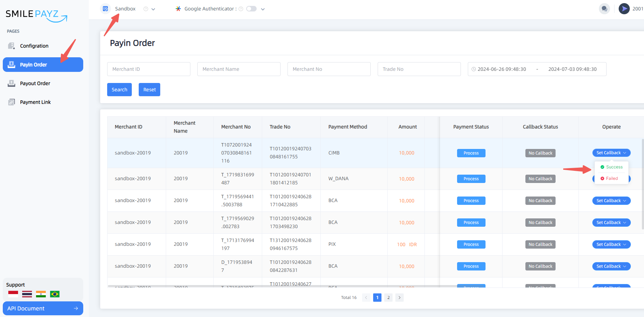Open Set Callback for order T_1719569029.002783
This screenshot has width=644, height=317.
611,223
